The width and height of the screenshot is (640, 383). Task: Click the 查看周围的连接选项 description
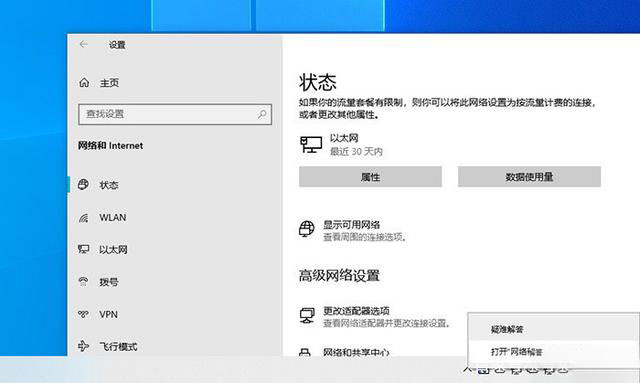pos(365,237)
